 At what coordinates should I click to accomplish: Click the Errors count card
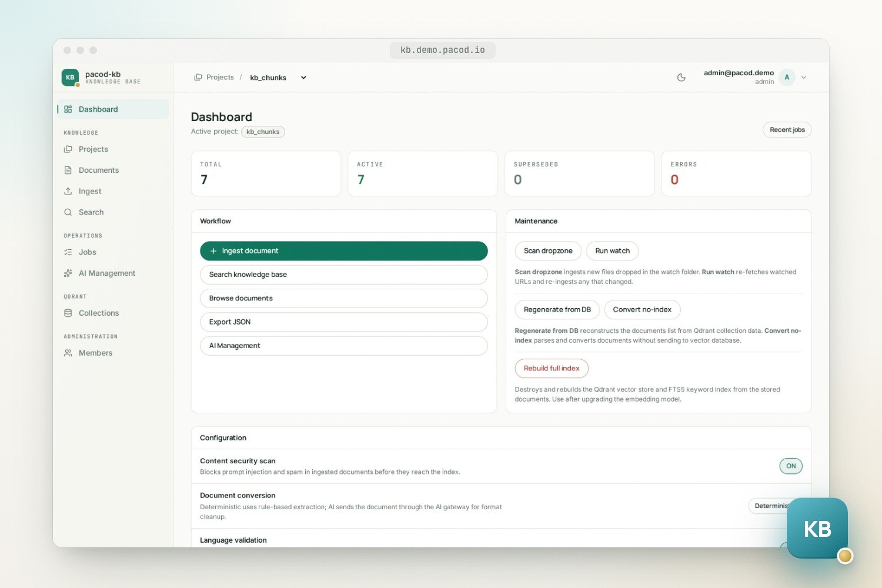tap(736, 173)
